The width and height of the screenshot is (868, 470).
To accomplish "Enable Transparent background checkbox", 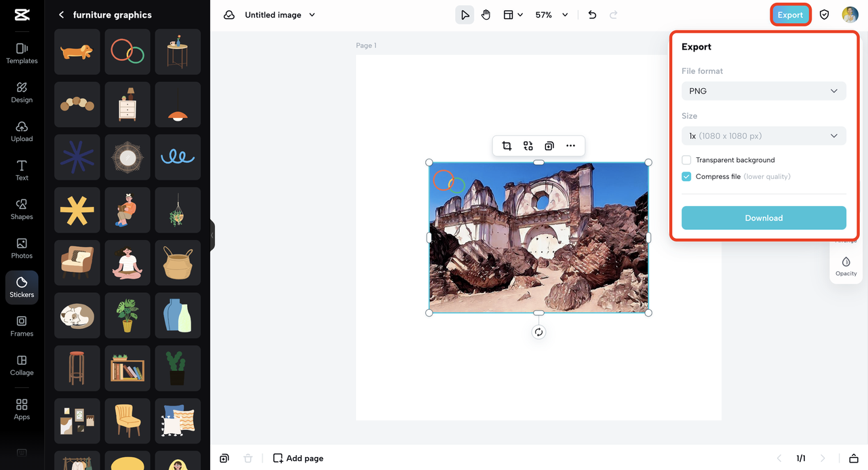I will tap(686, 160).
